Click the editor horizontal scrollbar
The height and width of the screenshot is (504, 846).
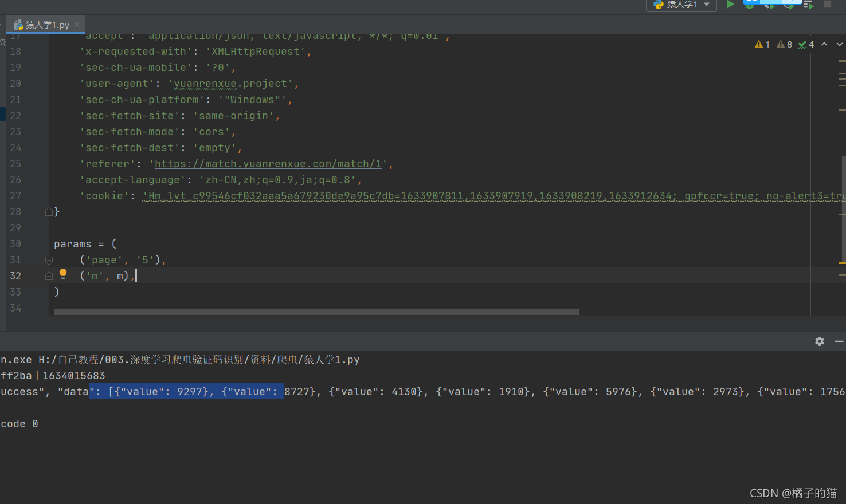coord(317,312)
